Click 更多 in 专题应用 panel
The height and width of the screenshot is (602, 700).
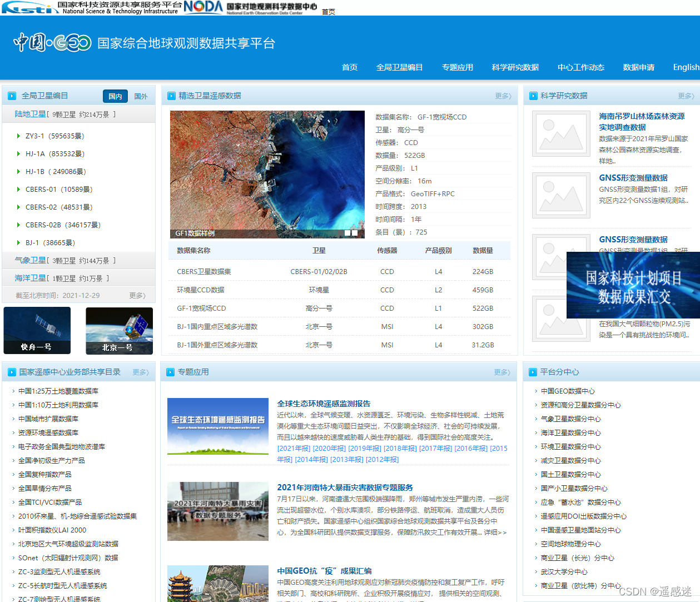click(502, 372)
